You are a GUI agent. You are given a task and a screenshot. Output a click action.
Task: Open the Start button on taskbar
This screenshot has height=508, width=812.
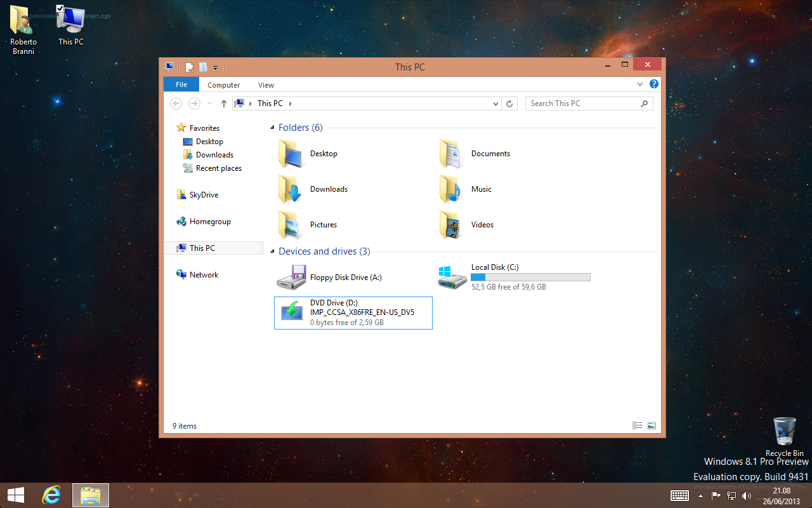(x=16, y=495)
